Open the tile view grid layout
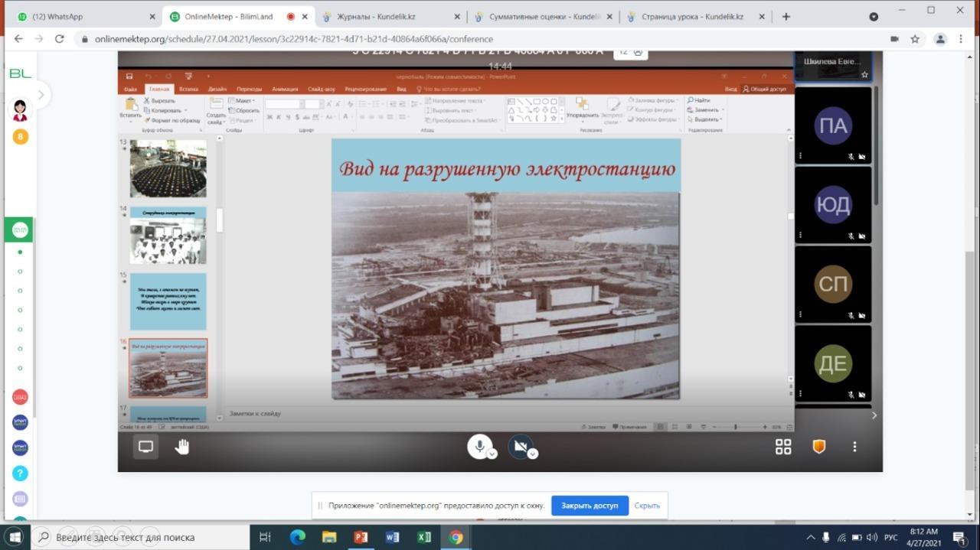The image size is (980, 550). (783, 447)
